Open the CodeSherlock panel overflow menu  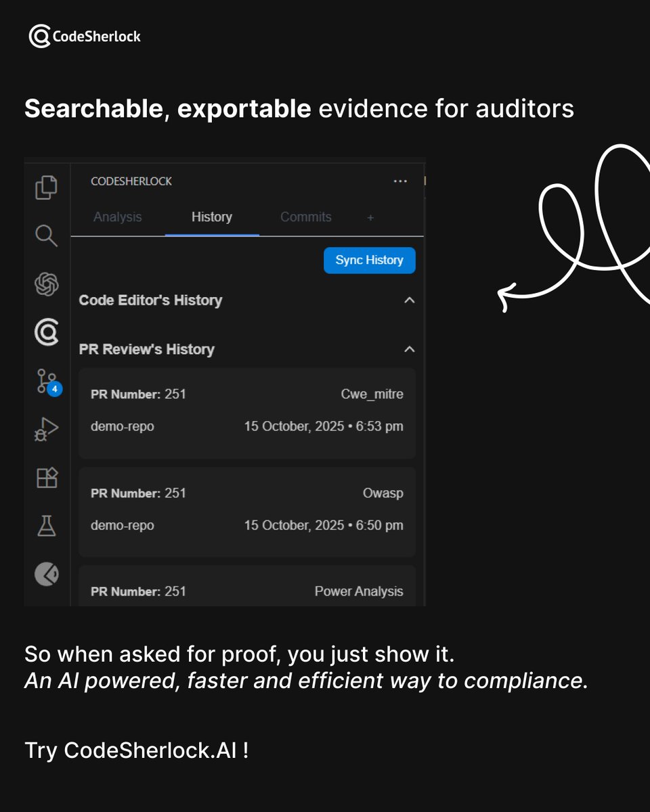click(x=400, y=181)
